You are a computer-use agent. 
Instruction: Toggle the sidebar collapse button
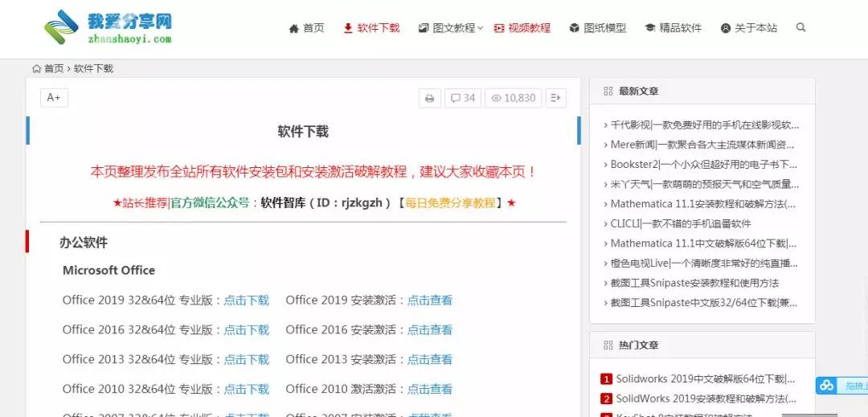[x=555, y=98]
